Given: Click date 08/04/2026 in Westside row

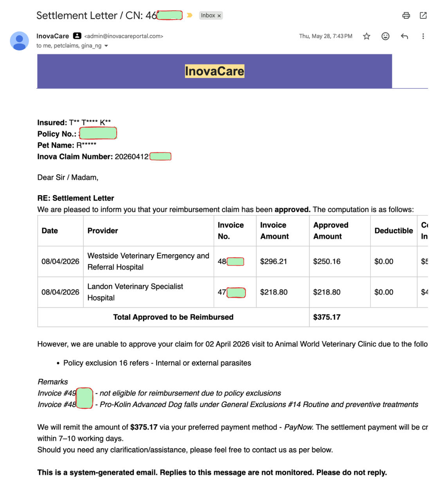Looking at the screenshot, I should [60, 261].
